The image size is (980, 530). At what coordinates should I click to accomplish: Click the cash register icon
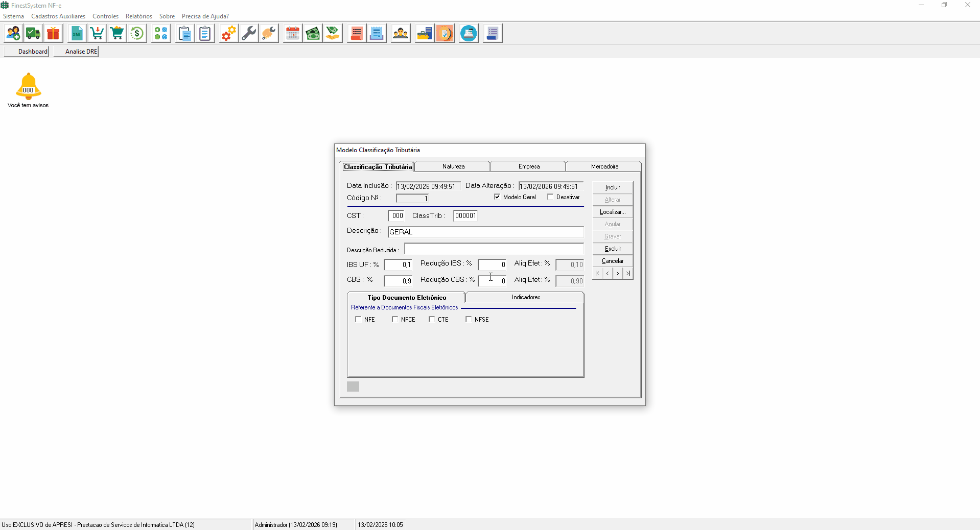point(468,34)
